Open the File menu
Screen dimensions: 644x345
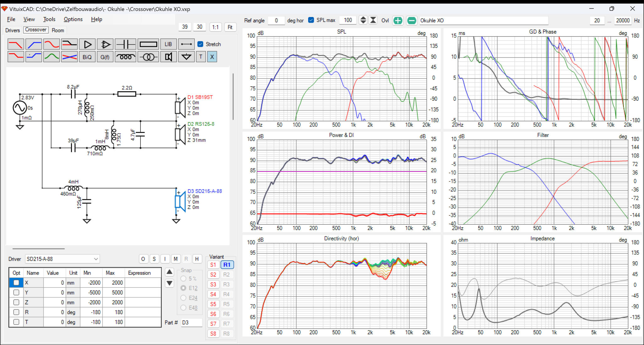(11, 19)
